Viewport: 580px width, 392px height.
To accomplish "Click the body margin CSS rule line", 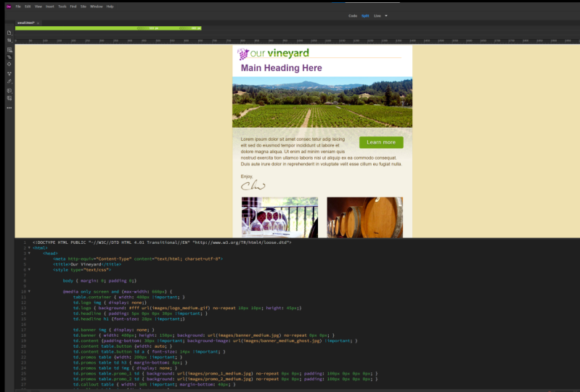I will (99, 281).
